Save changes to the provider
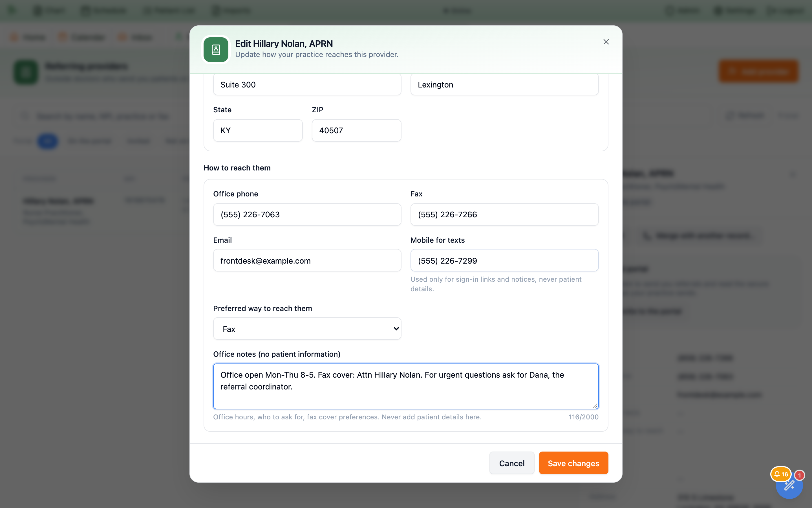This screenshot has width=812, height=508. [573, 463]
